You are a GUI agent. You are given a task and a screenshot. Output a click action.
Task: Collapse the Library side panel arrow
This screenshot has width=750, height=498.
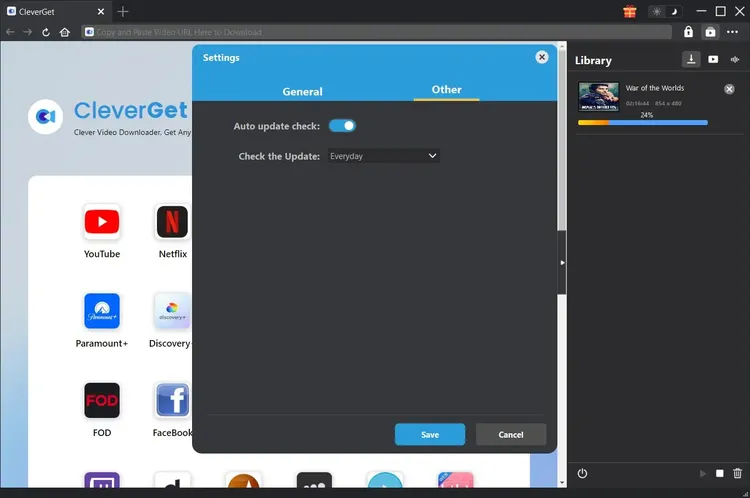(562, 262)
